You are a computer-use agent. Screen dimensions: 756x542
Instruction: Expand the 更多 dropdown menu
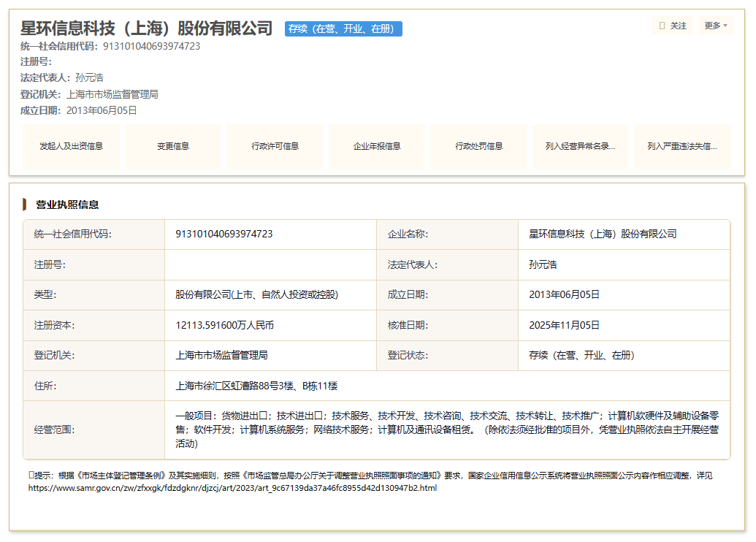[716, 26]
